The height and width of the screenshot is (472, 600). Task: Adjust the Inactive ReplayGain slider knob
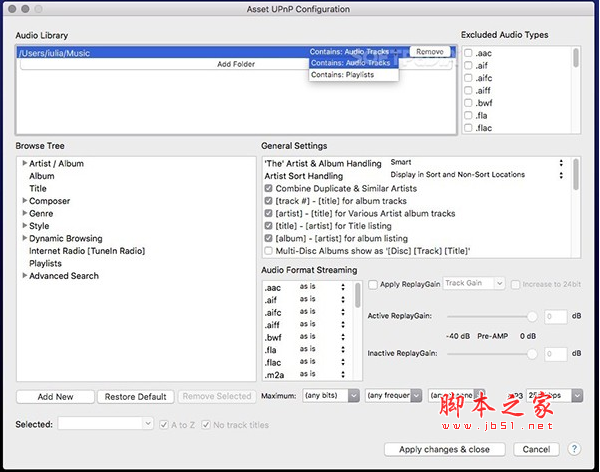click(532, 354)
